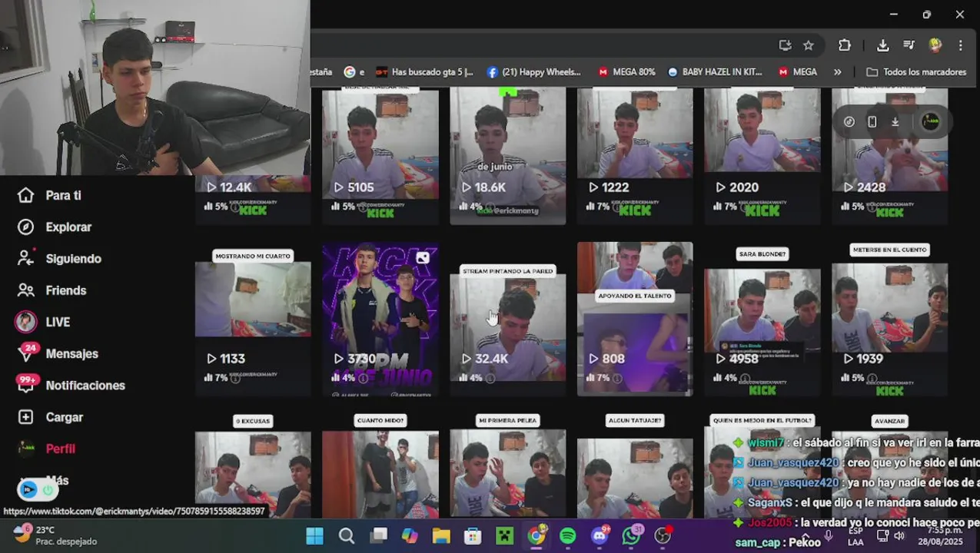
Task: Open METERSE EN EL CUENTO video
Action: tap(889, 320)
